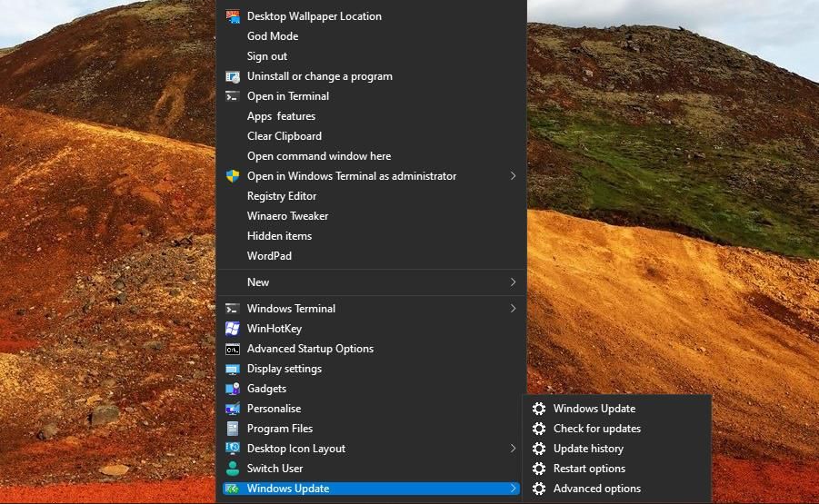
Task: Click the arrow on highlighted Windows Update entry
Action: (x=513, y=489)
